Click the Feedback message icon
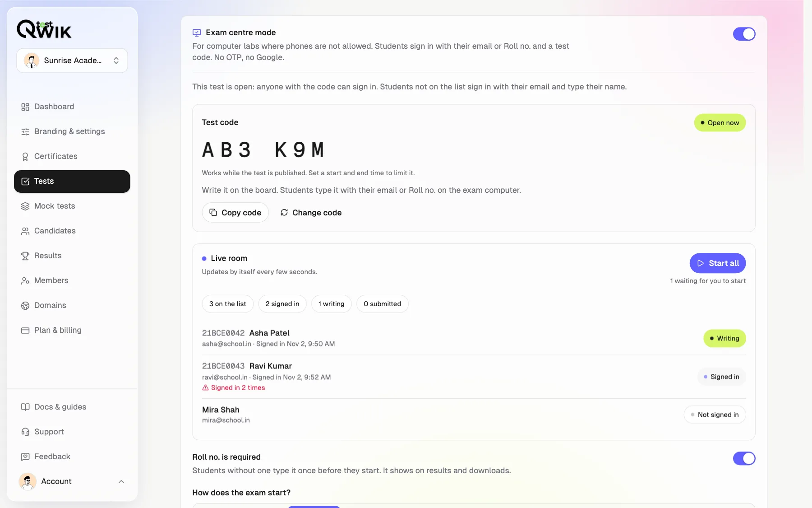 [x=25, y=457]
